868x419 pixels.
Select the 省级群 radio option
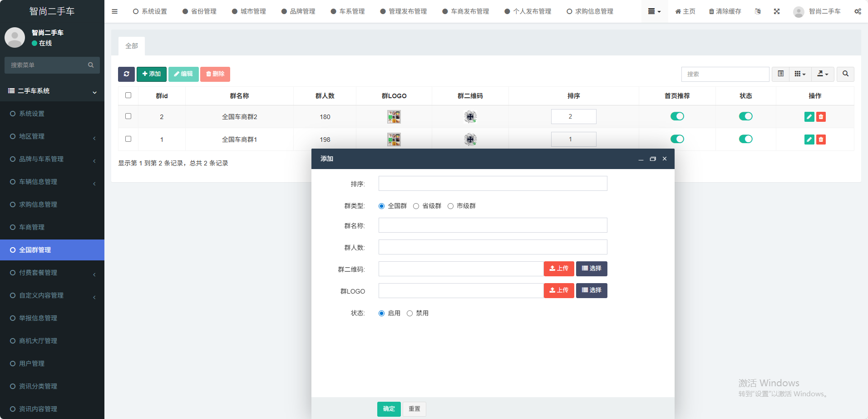pyautogui.click(x=416, y=206)
